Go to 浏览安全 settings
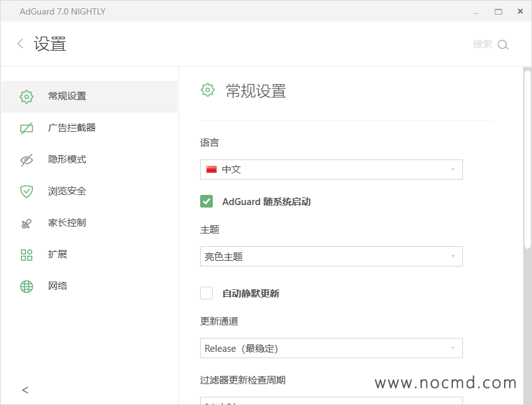The height and width of the screenshot is (405, 532). 89,192
